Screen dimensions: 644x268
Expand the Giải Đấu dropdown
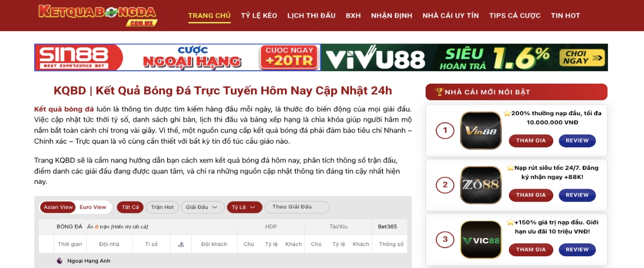point(202,207)
